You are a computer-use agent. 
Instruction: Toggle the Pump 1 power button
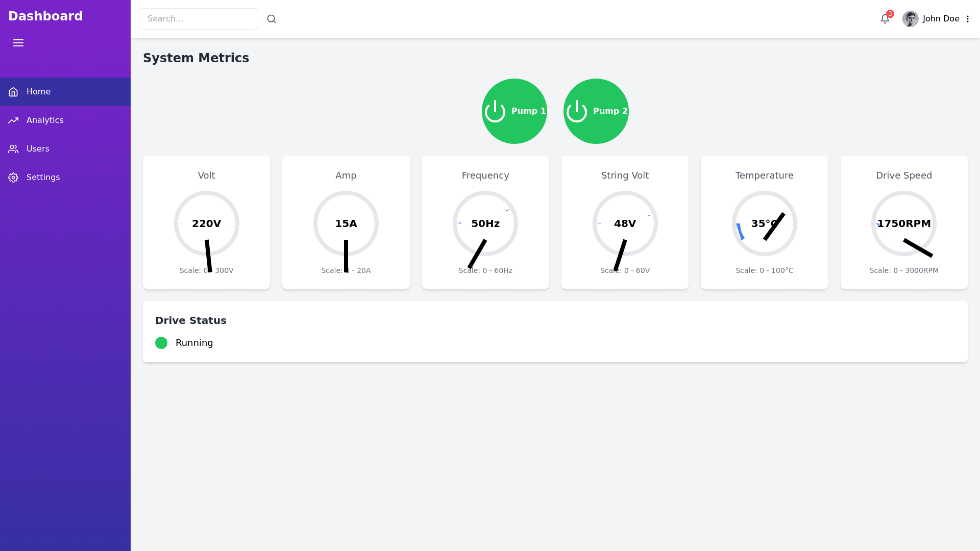pos(514,111)
